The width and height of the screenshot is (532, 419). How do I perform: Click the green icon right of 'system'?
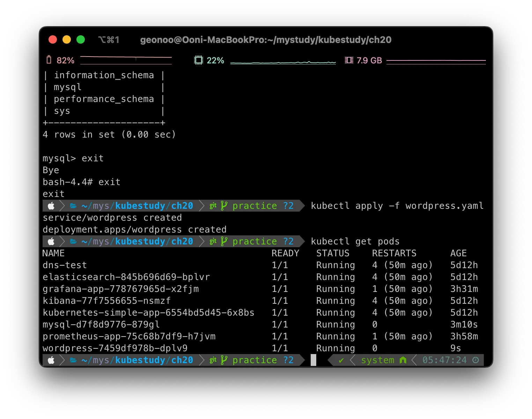pos(403,360)
